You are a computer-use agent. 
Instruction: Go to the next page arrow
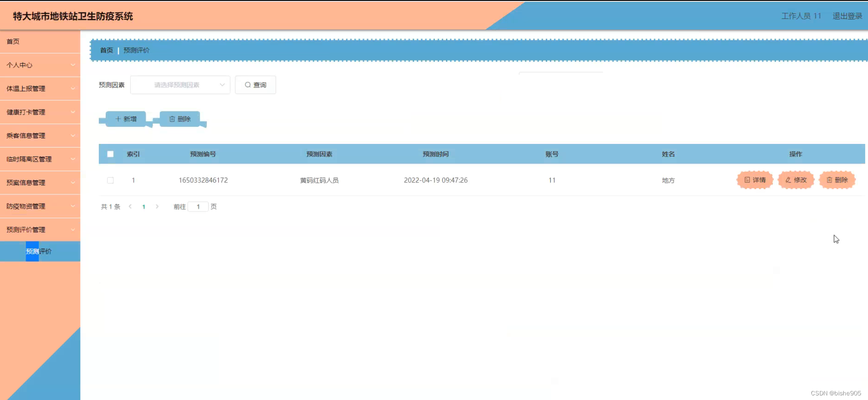[157, 206]
